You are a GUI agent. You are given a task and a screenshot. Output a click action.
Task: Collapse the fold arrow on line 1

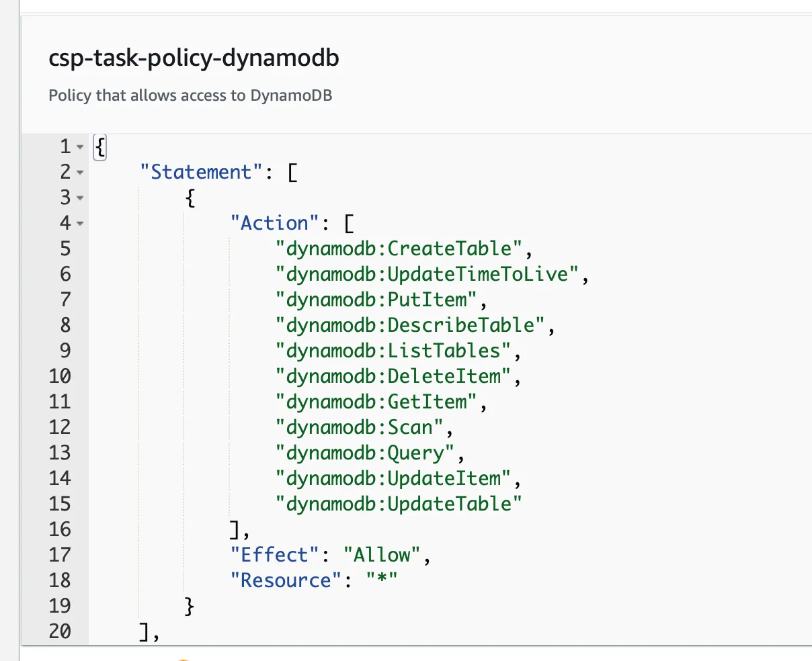coord(80,147)
